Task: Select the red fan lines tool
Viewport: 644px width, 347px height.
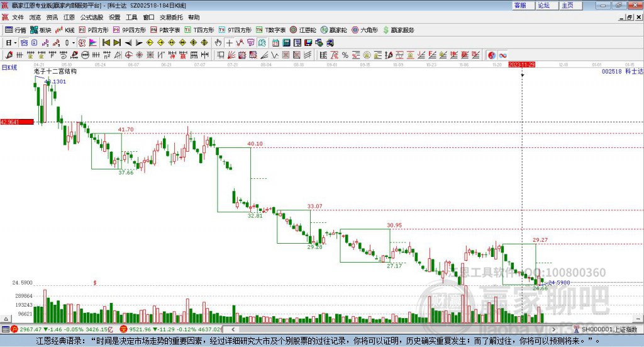Action: point(231,55)
